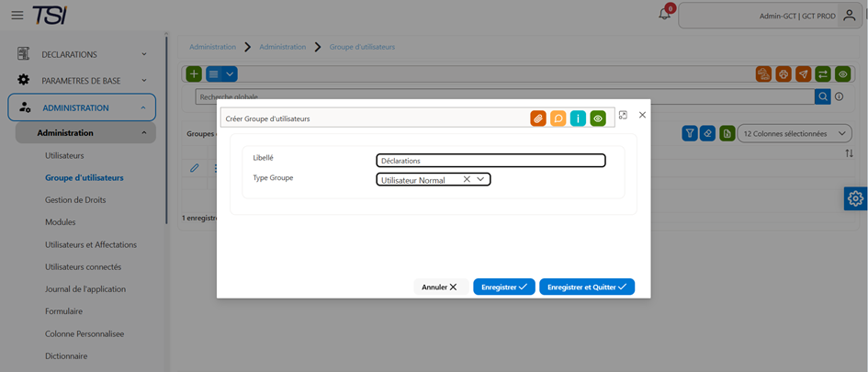Click the Annuler button

tap(441, 287)
